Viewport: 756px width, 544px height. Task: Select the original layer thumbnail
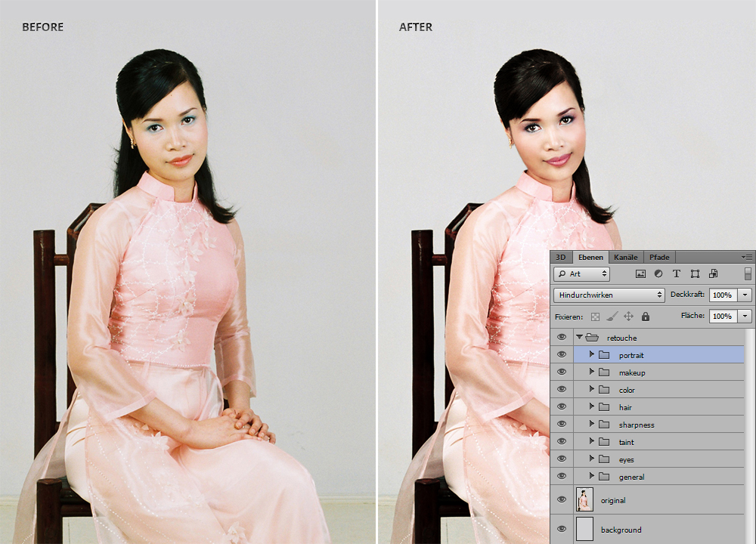point(585,499)
